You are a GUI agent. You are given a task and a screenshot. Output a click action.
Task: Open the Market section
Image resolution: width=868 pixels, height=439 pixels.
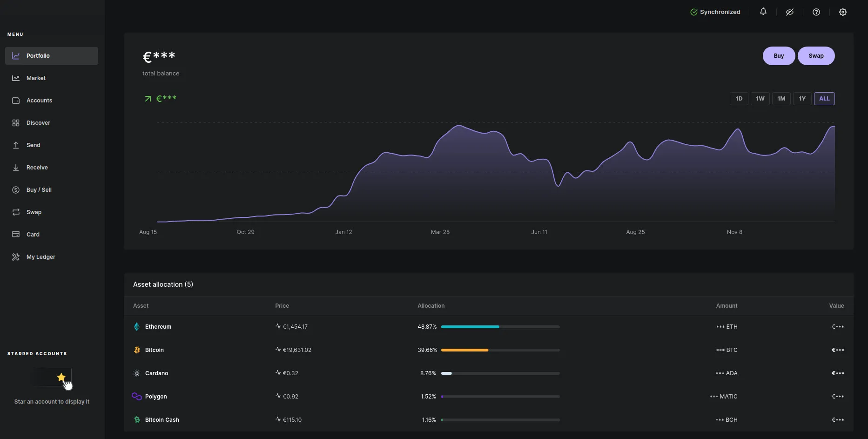coord(36,78)
